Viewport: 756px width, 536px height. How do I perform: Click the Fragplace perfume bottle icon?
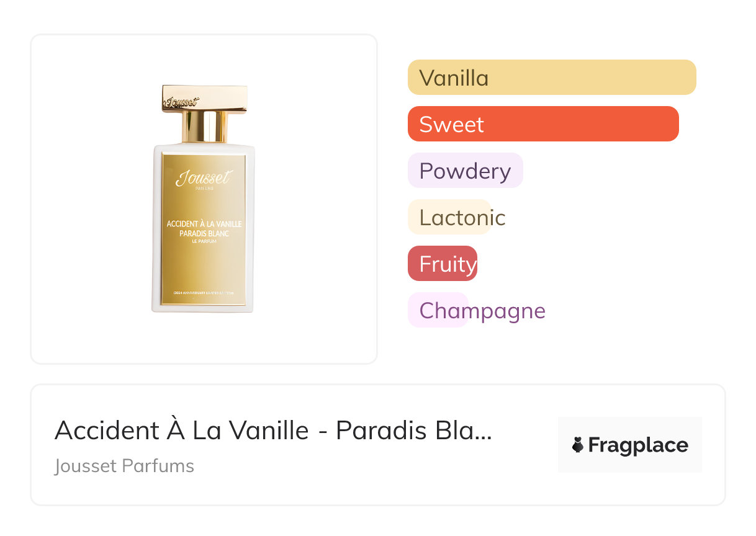click(x=578, y=445)
